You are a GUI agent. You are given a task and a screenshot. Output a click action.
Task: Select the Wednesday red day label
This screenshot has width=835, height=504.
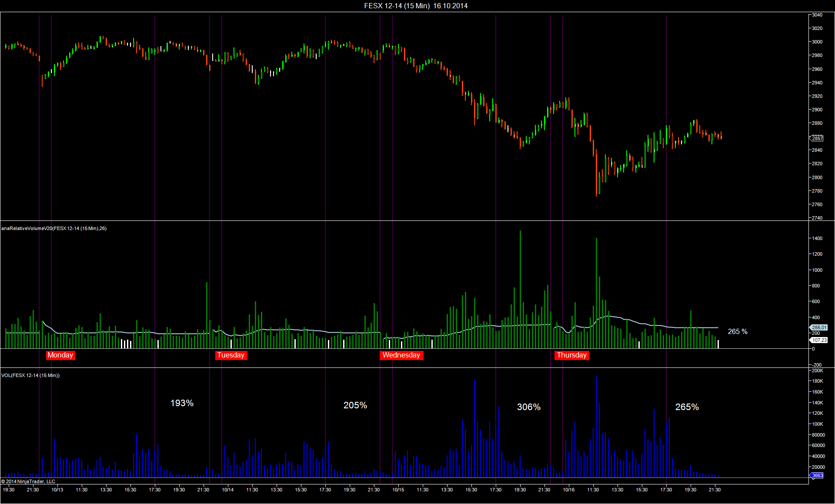pos(401,355)
